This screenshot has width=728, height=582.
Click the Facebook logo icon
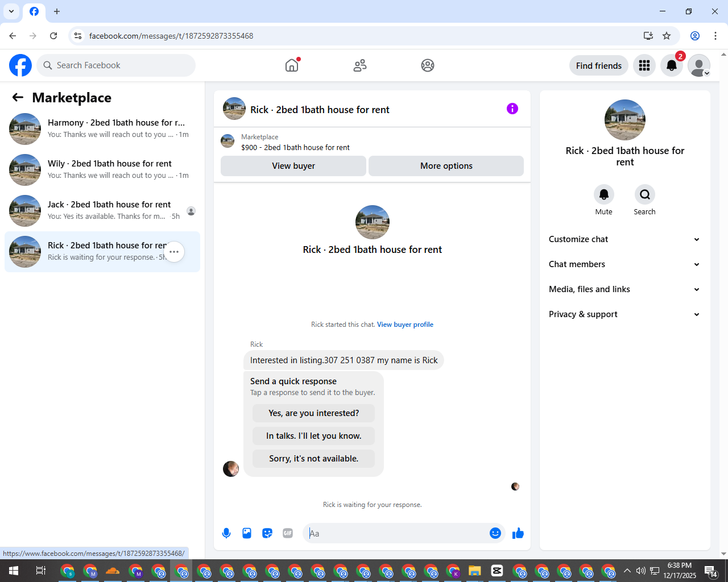(20, 65)
